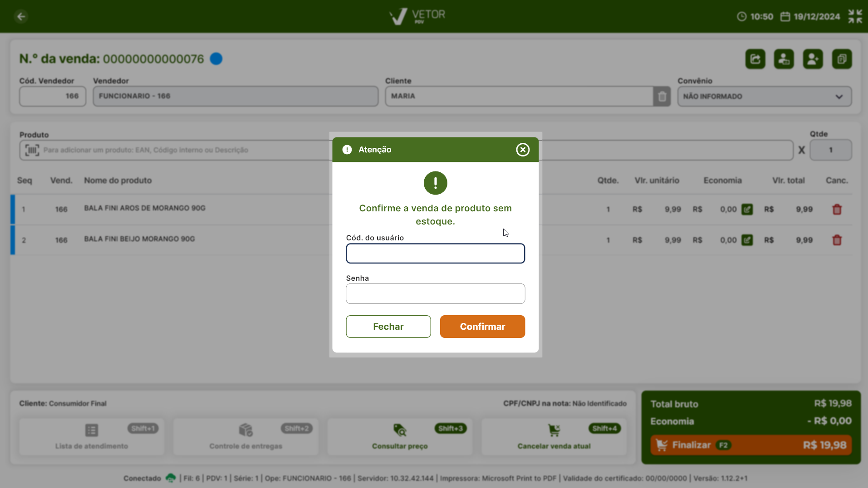Click the Seq column header
868x488 pixels.
tap(25, 181)
